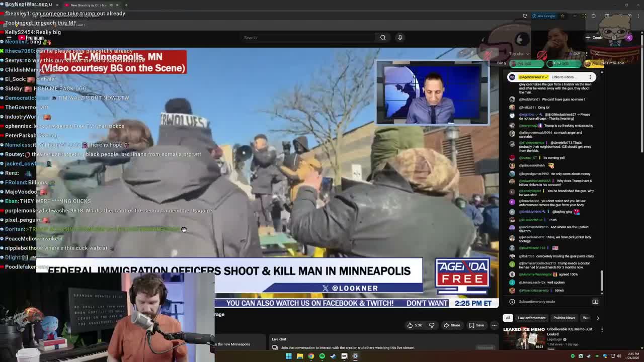Image resolution: width=644 pixels, height=362 pixels.
Task: Activate voice search microphone icon
Action: pyautogui.click(x=400, y=37)
